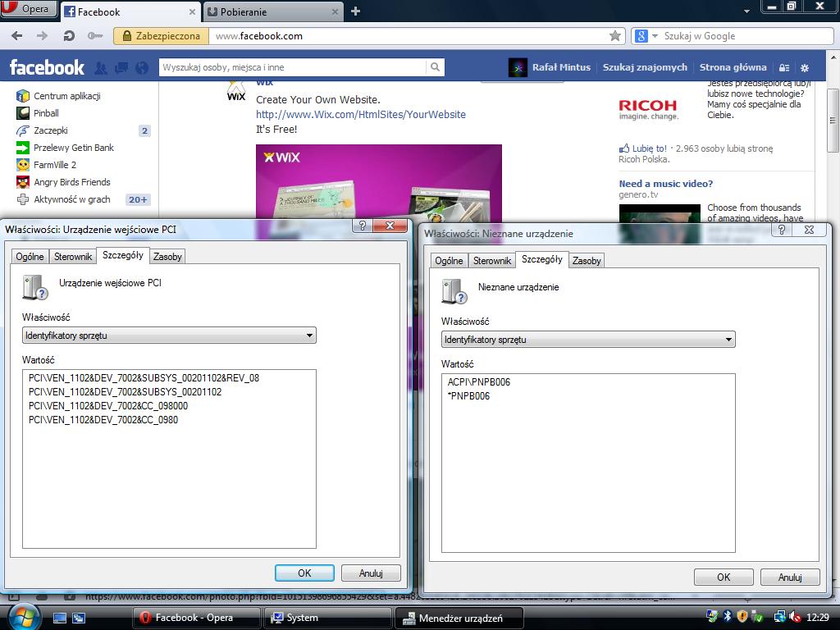Viewport: 840px width, 630px height.
Task: Click the Angry Birds Friends icon
Action: click(23, 182)
